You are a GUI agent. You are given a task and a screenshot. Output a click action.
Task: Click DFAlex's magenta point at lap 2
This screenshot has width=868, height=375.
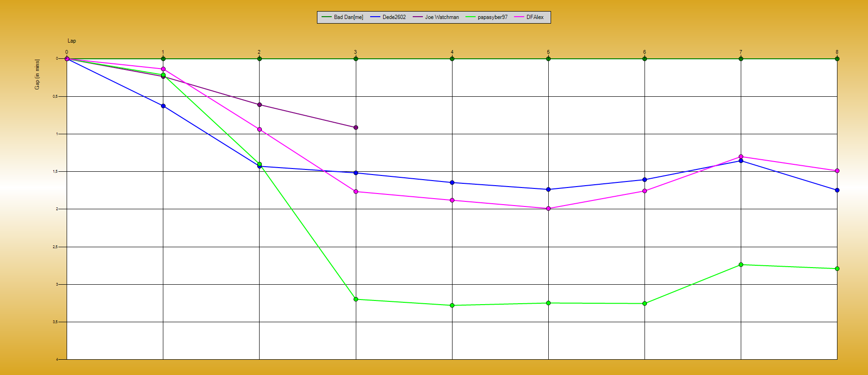pos(260,129)
